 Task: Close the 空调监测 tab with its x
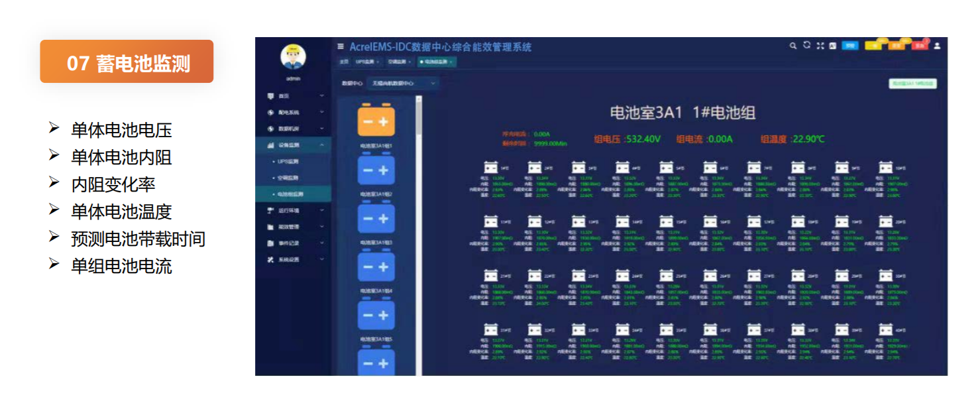409,62
